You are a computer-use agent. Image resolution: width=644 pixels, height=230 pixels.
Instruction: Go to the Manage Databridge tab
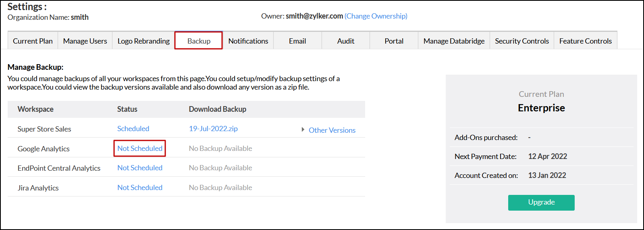(x=454, y=41)
